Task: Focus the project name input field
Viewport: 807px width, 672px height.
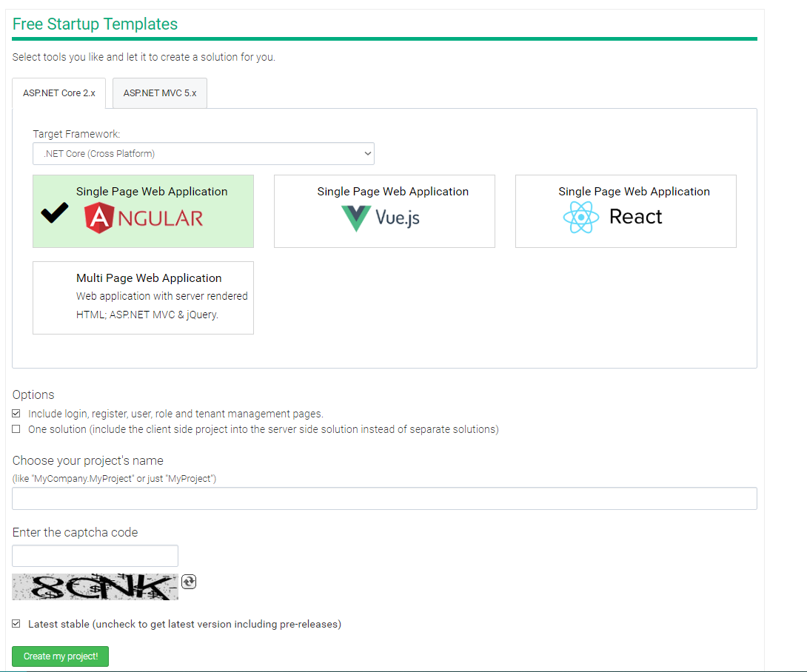Action: click(384, 498)
